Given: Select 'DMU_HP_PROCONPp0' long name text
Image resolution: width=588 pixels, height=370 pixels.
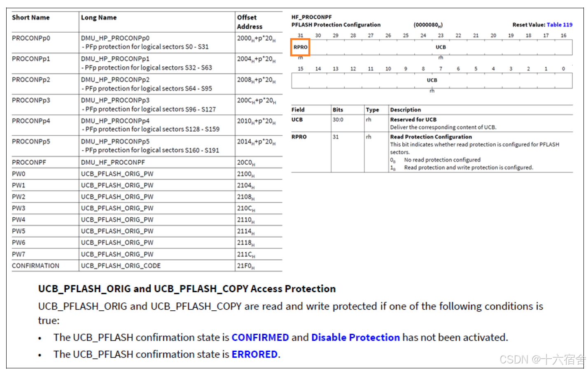Looking at the screenshot, I should point(115,38).
